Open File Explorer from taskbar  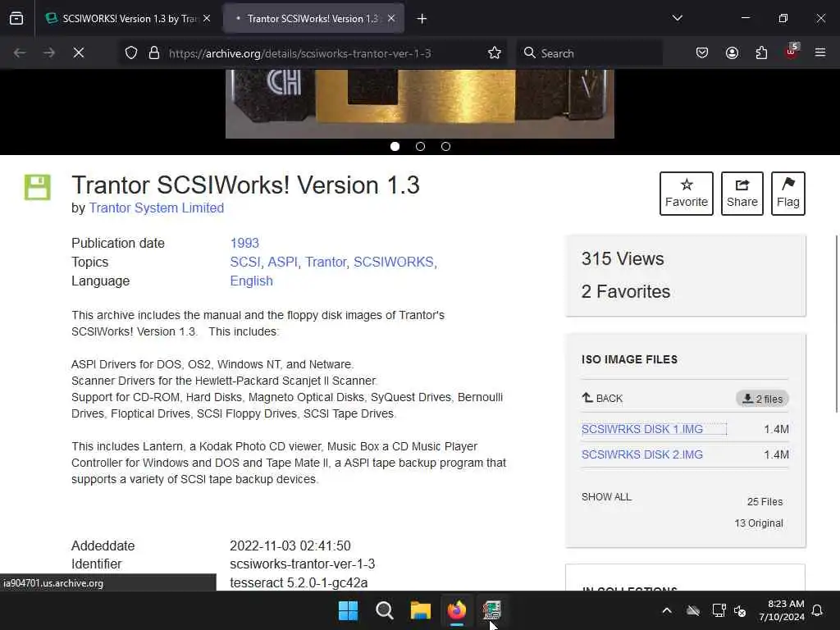[421, 610]
